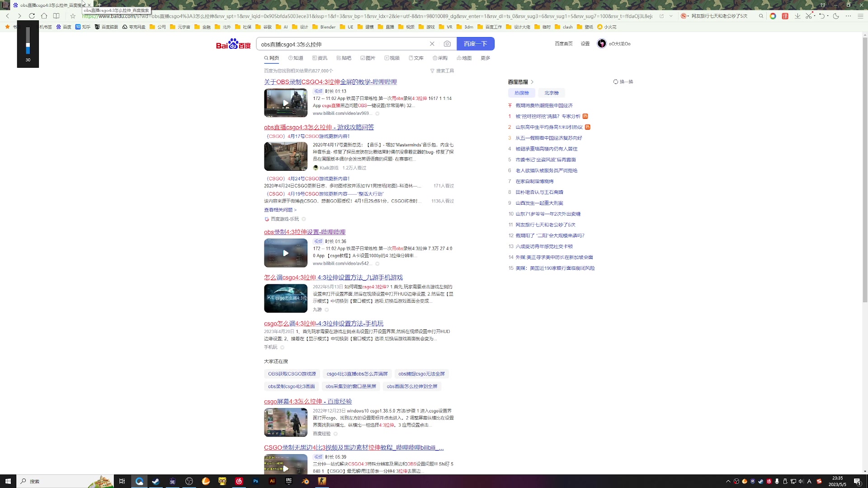
Task: Play the first bilibili video thumbnail
Action: point(286,103)
